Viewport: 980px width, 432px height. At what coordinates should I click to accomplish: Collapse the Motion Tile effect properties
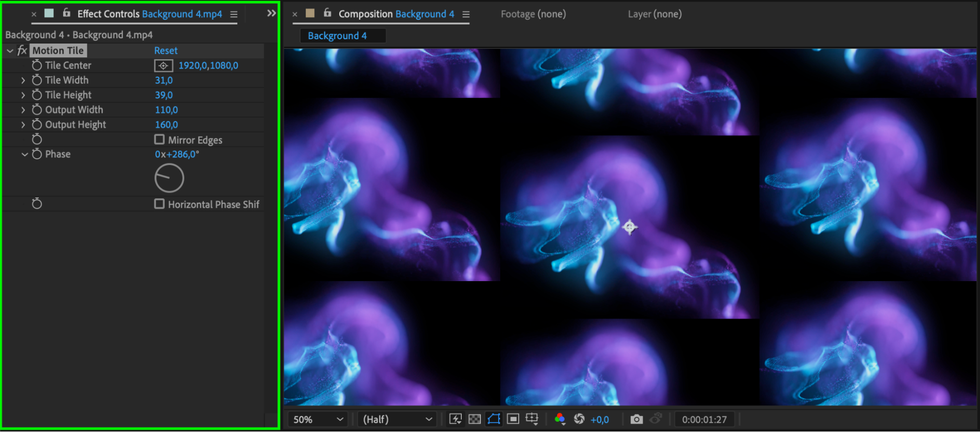coord(10,50)
